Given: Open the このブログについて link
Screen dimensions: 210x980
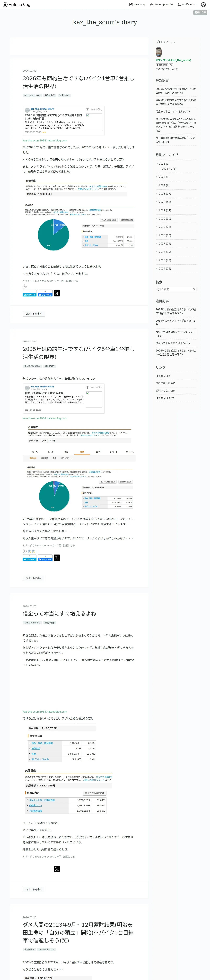Looking at the screenshot, I should click(166, 69).
